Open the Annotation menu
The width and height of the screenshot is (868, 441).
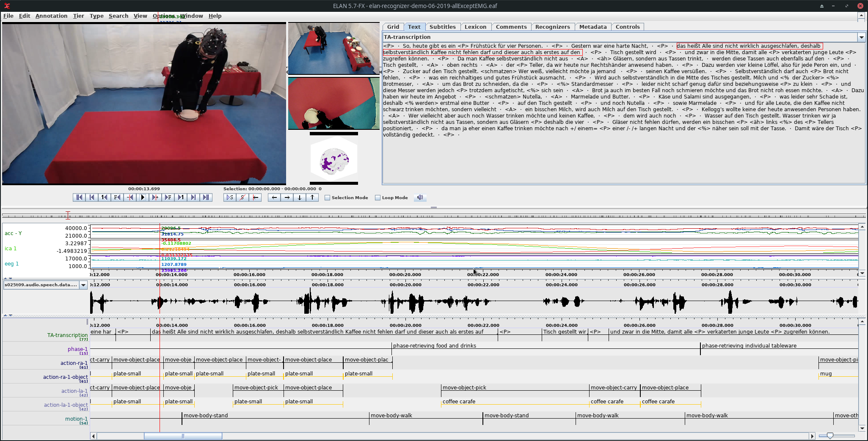click(51, 16)
